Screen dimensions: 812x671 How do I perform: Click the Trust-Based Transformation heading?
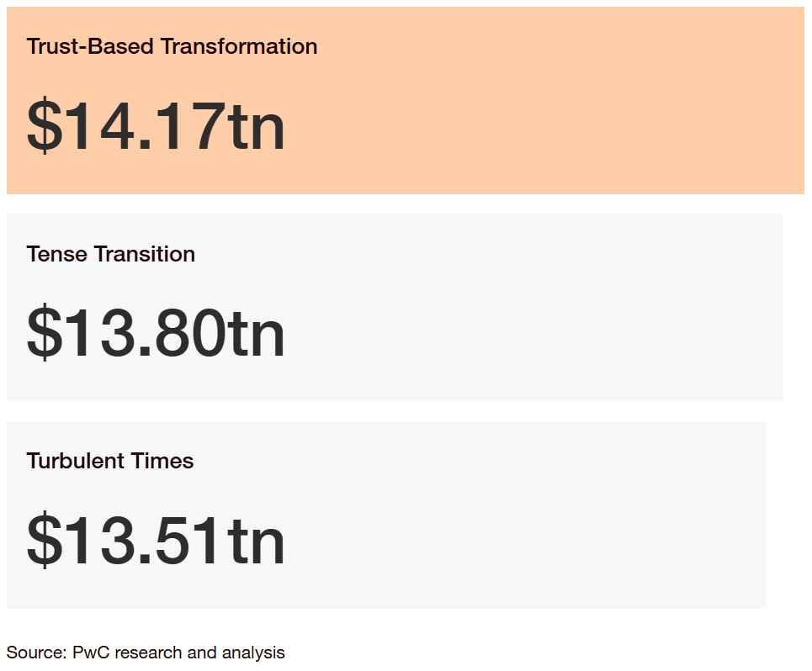click(x=172, y=46)
